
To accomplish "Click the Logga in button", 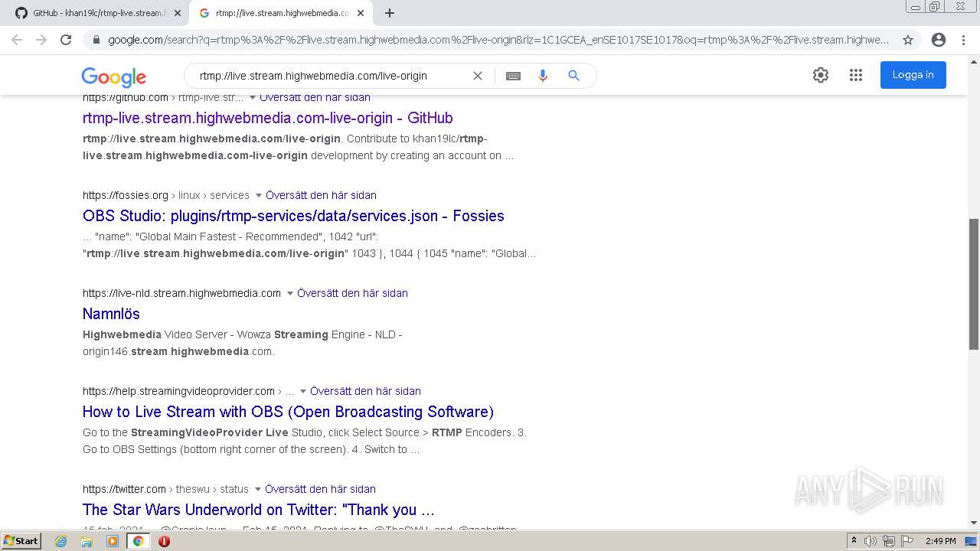I will tap(913, 75).
